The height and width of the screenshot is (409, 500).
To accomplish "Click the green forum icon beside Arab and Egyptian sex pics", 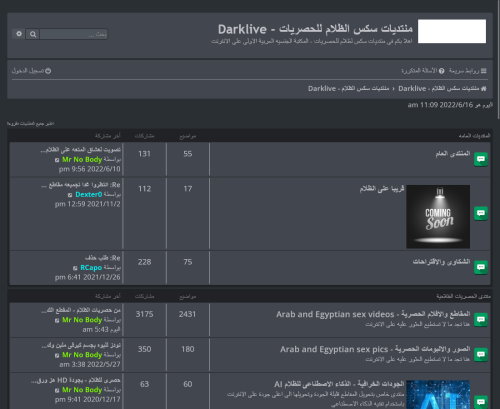I will [x=481, y=354].
